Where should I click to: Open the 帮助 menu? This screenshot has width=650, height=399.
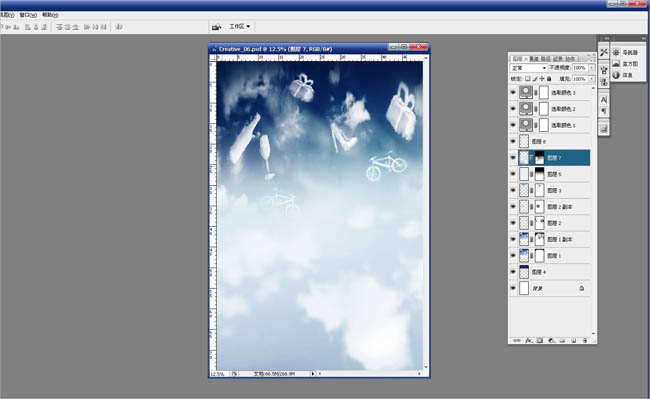tap(50, 15)
